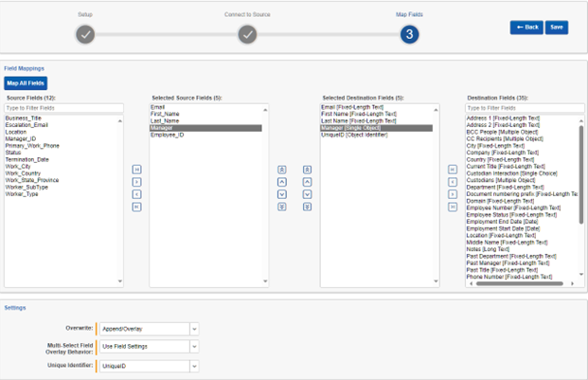
Task: Select Employee Number [Fixed-Length Text] in Destination Fields
Action: (x=513, y=208)
